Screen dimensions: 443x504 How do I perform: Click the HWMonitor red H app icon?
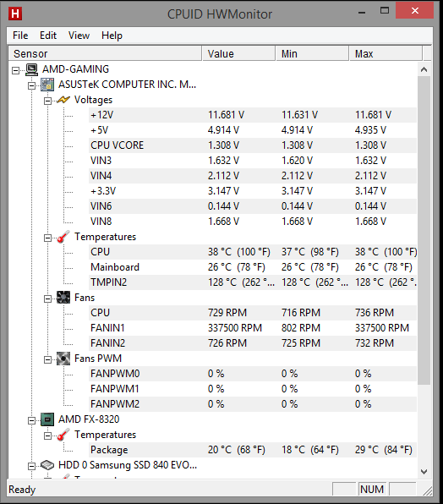(x=15, y=14)
